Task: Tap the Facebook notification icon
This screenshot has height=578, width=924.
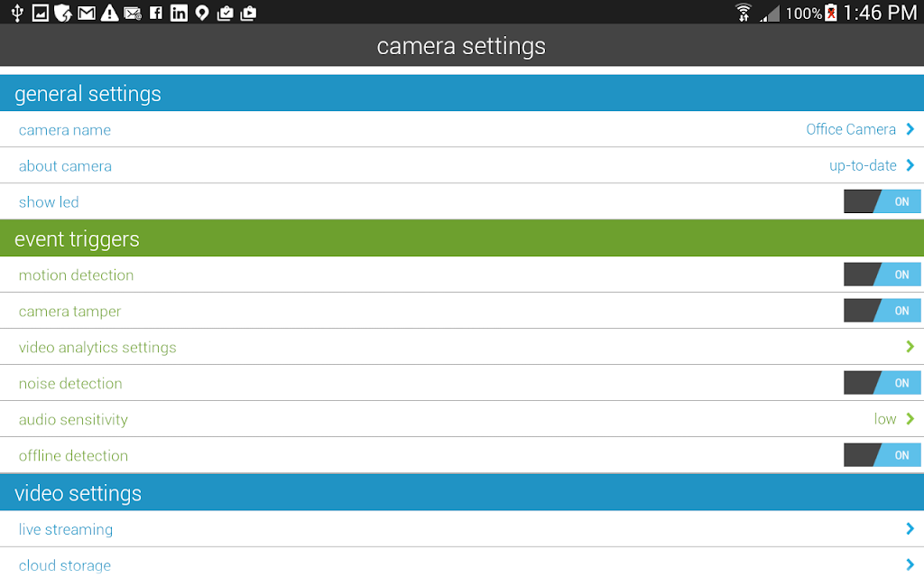Action: 155,13
